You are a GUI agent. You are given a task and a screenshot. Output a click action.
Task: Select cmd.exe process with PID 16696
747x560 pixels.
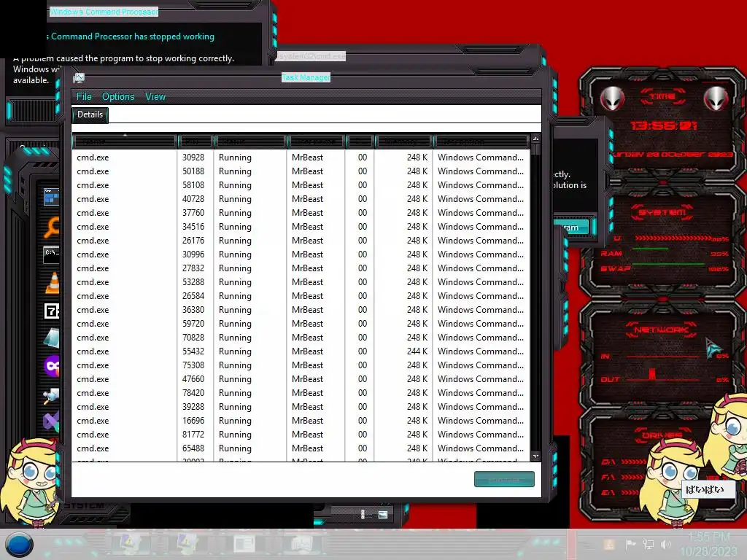(x=301, y=421)
